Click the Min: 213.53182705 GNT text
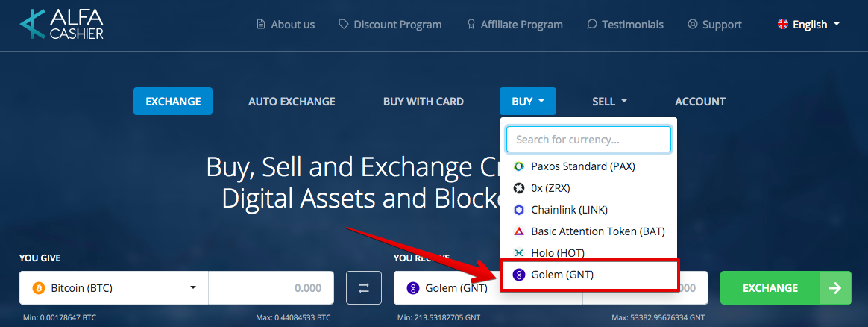The width and height of the screenshot is (868, 327). [x=439, y=318]
